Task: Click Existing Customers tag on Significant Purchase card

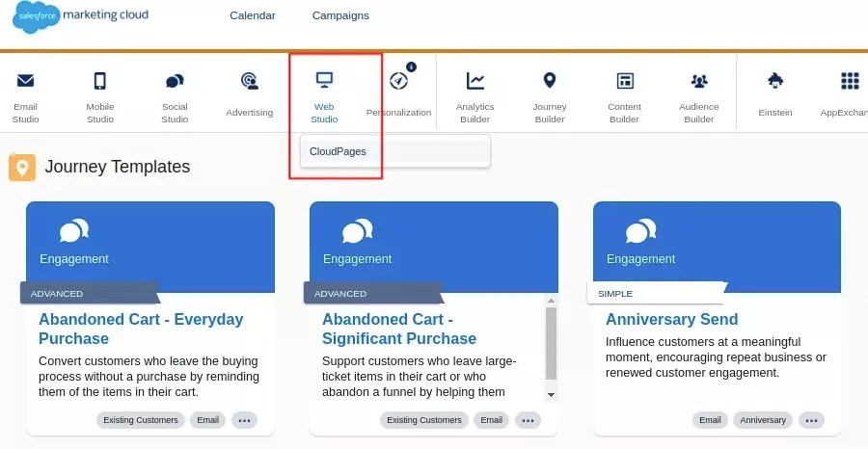Action: [424, 420]
